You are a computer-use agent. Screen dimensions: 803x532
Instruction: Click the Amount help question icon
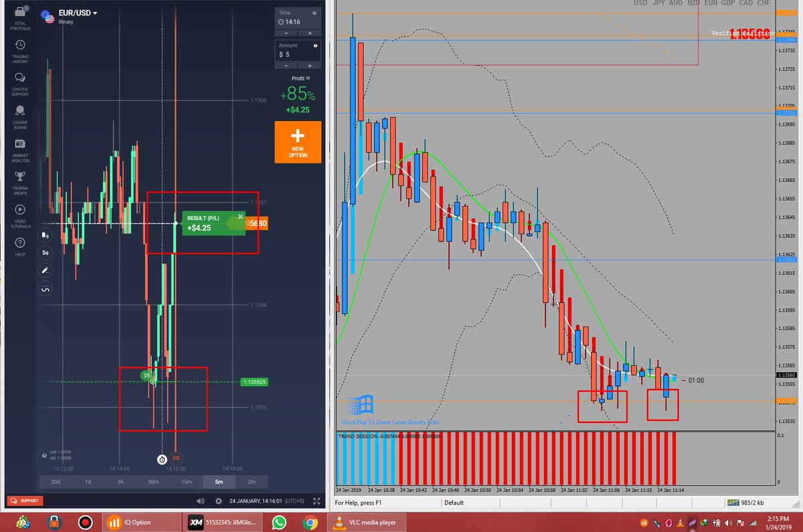[x=315, y=46]
